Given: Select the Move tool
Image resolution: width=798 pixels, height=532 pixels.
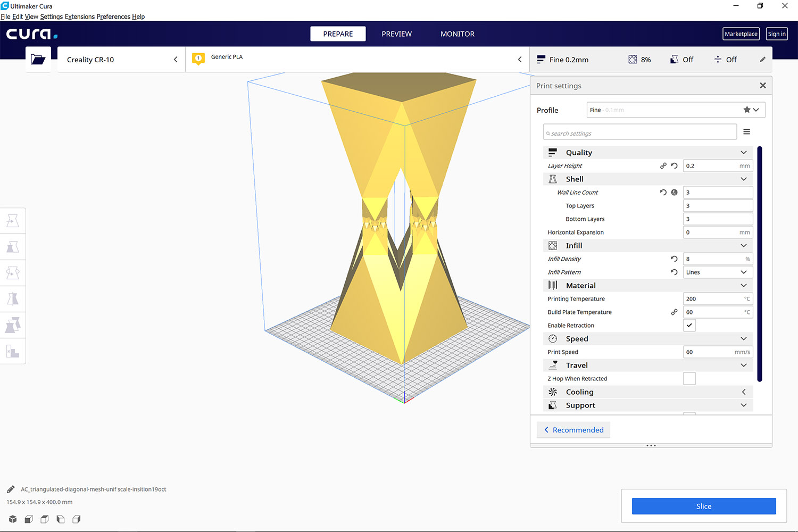Looking at the screenshot, I should [13, 220].
